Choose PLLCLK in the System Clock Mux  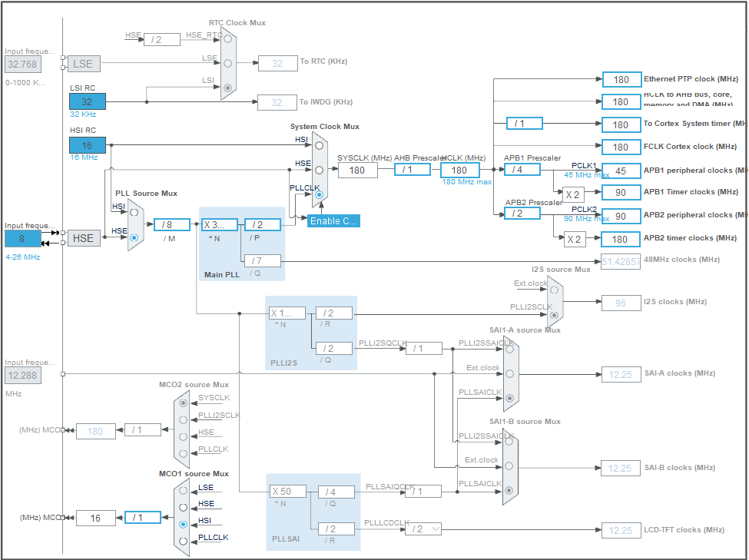coord(319,195)
